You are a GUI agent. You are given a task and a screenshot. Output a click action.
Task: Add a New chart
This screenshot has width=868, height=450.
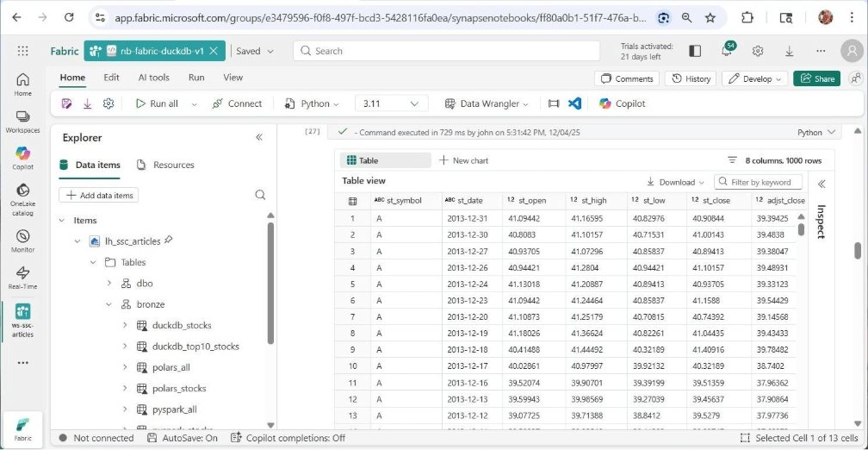(x=464, y=160)
